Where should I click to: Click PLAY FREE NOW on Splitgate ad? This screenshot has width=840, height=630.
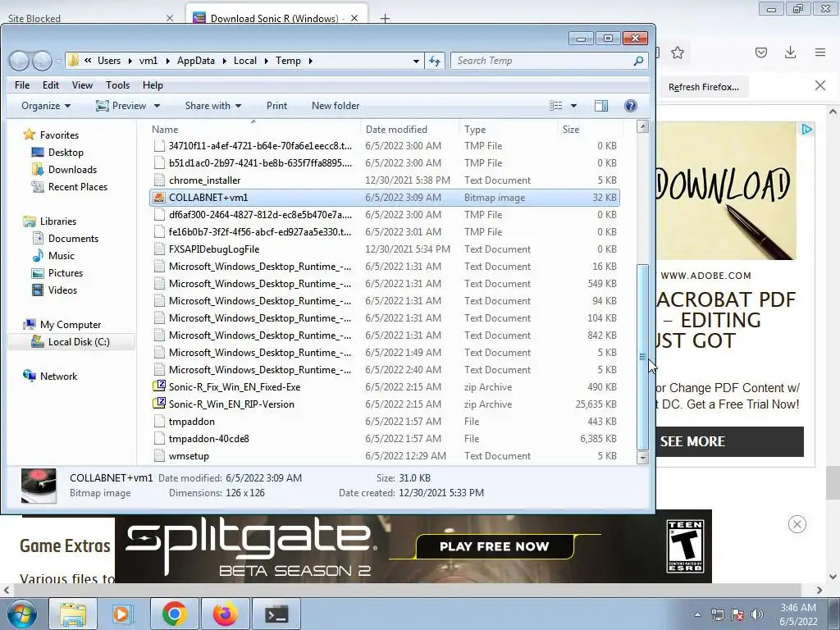point(494,546)
